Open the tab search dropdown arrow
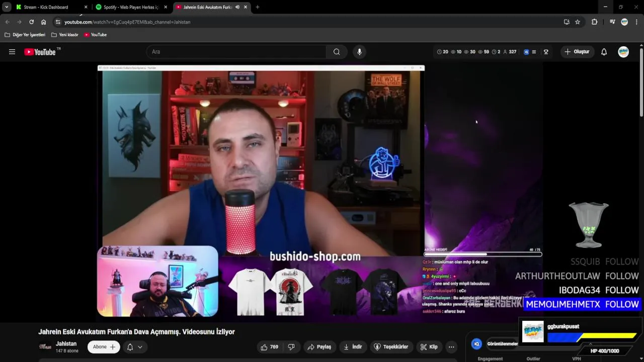Screen dimensions: 644x362 [7, 7]
